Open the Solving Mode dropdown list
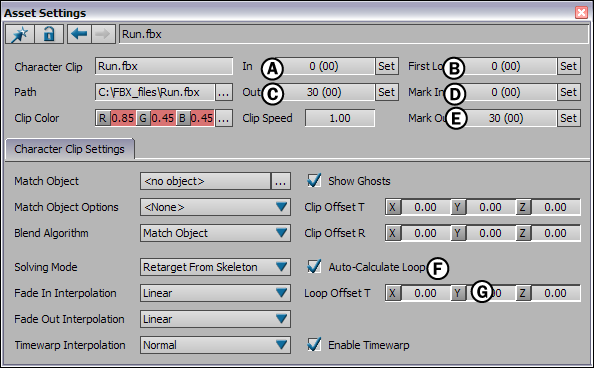The height and width of the screenshot is (368, 594). (x=215, y=267)
